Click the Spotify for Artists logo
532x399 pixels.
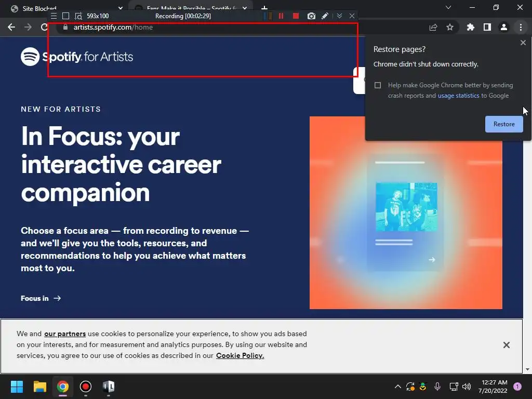(77, 57)
